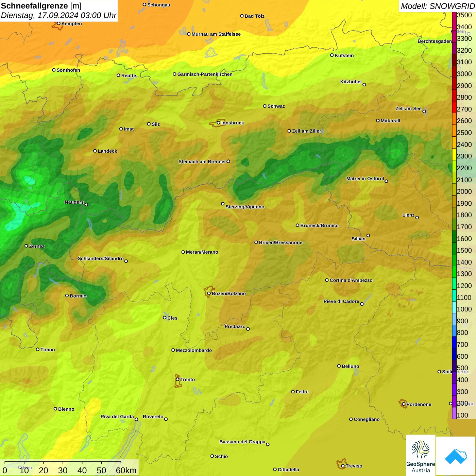Click the Treviso label
The width and height of the screenshot is (476, 476).
coord(354,466)
